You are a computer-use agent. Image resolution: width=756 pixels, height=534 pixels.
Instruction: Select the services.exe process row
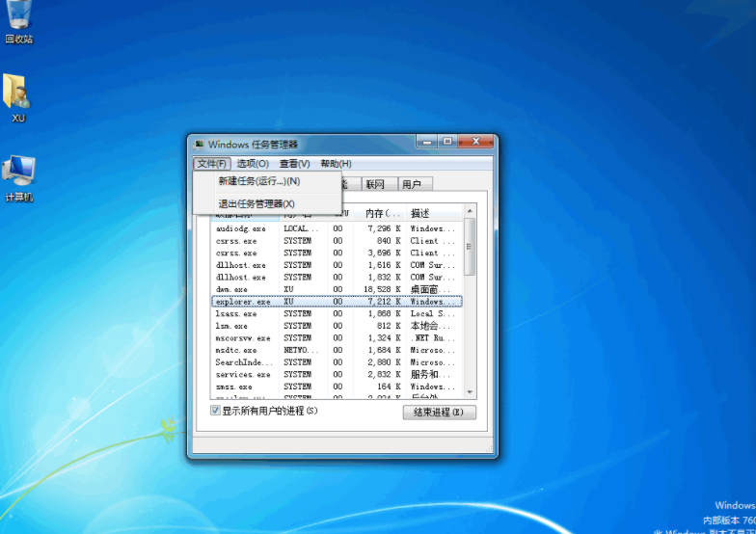tap(337, 374)
